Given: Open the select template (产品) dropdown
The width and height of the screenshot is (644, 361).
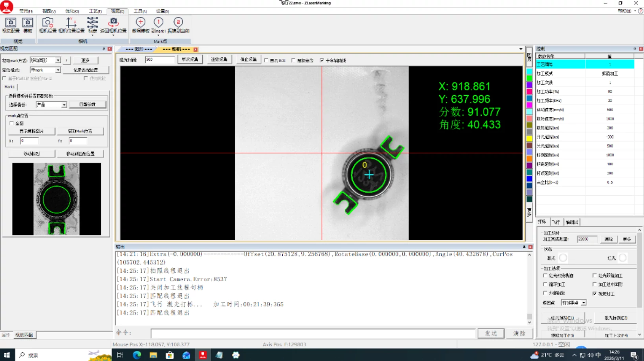Looking at the screenshot, I should (x=64, y=105).
